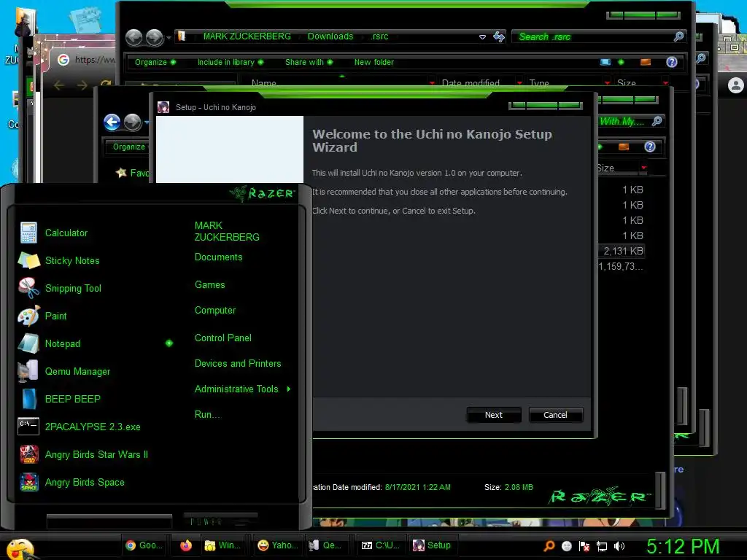This screenshot has width=747, height=560.
Task: Open Calculator from the start menu
Action: point(66,233)
